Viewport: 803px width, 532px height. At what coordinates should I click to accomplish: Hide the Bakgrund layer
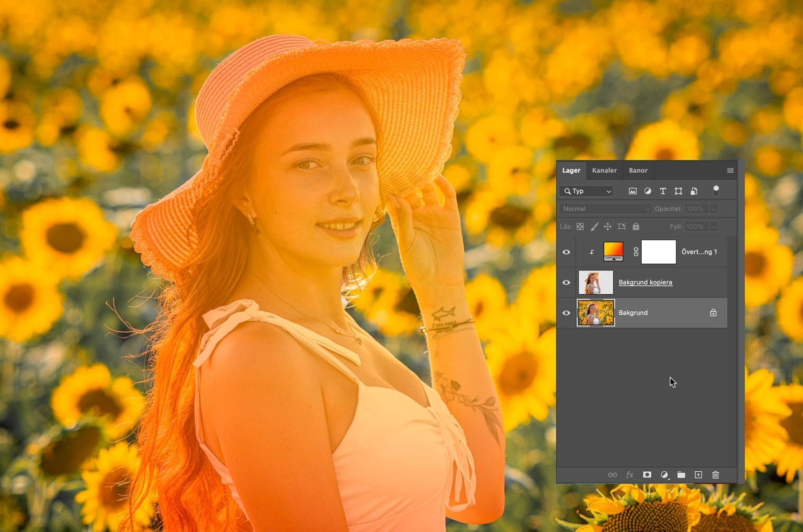click(566, 313)
